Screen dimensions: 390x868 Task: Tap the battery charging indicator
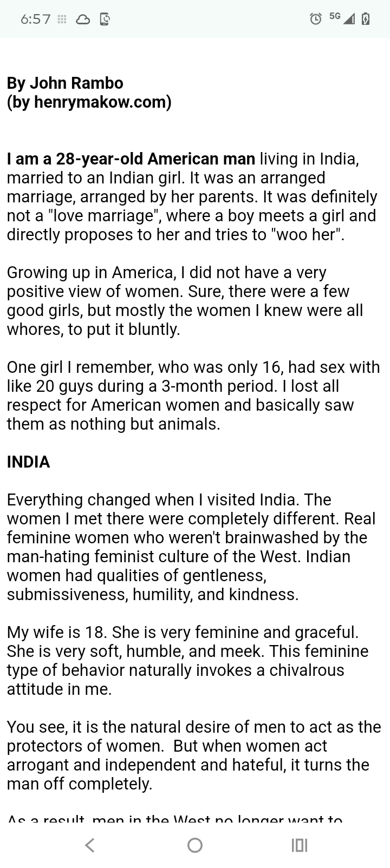point(366,19)
